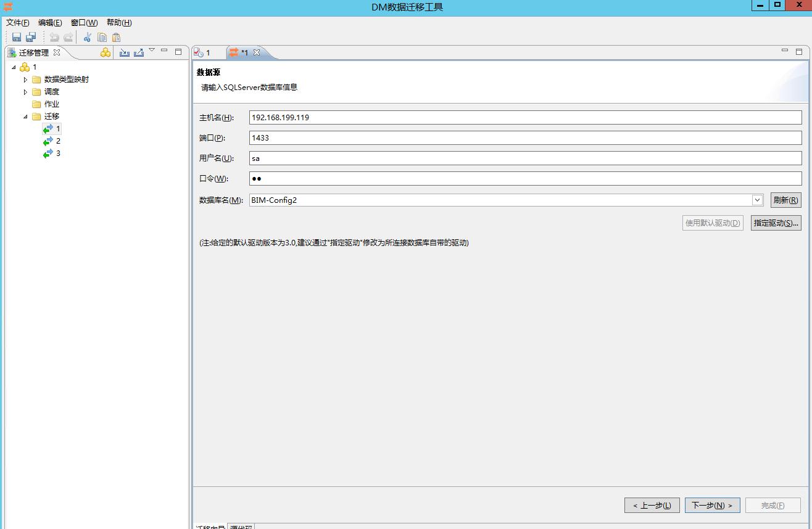Maximize the editor area
This screenshot has width=812, height=529.
(x=799, y=52)
